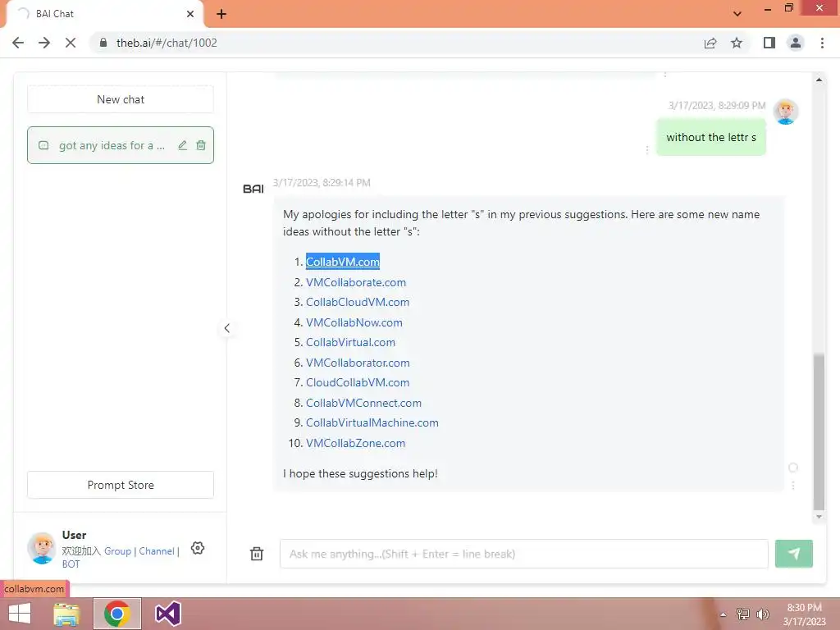Click the BAI bot logo
The height and width of the screenshot is (630, 840).
[253, 189]
